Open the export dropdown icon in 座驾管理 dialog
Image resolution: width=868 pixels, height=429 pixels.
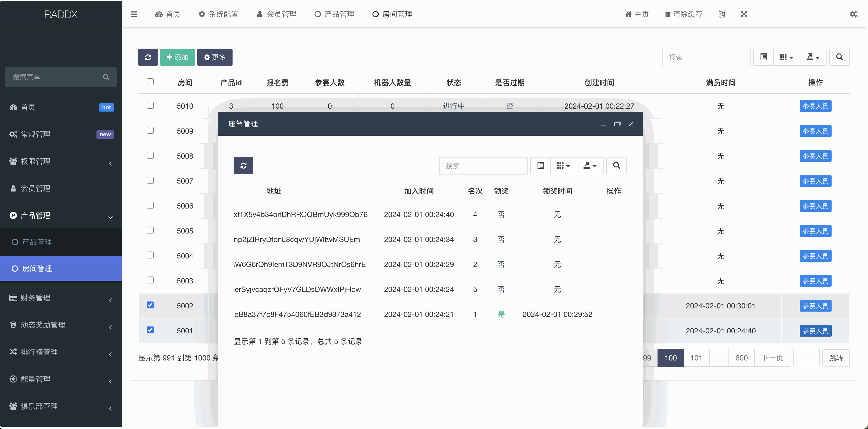(x=590, y=165)
